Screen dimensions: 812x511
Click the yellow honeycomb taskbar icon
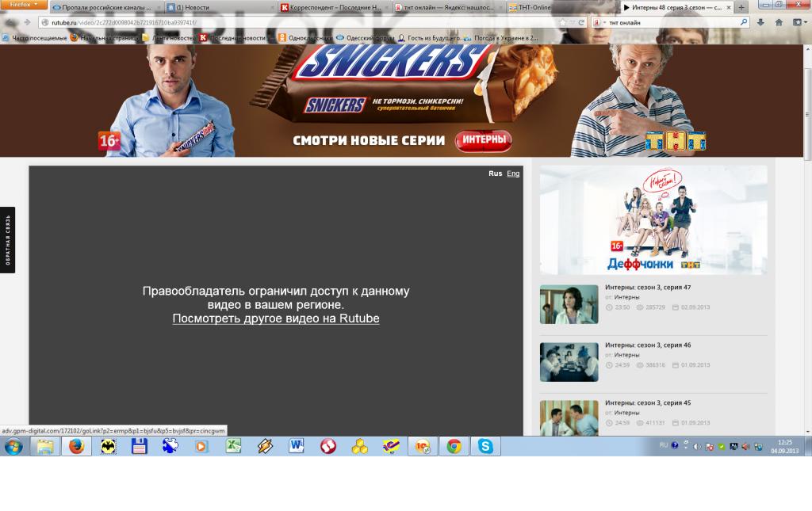[359, 446]
